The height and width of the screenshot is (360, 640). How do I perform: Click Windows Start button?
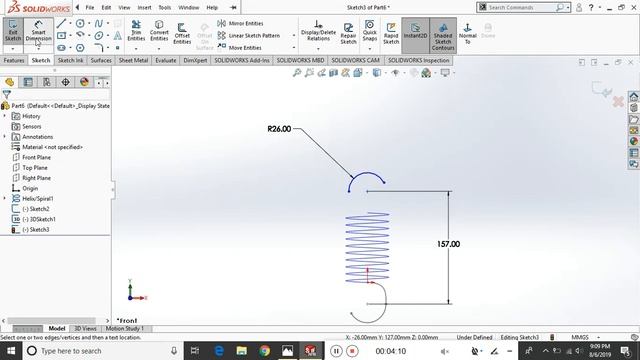tap(11, 351)
